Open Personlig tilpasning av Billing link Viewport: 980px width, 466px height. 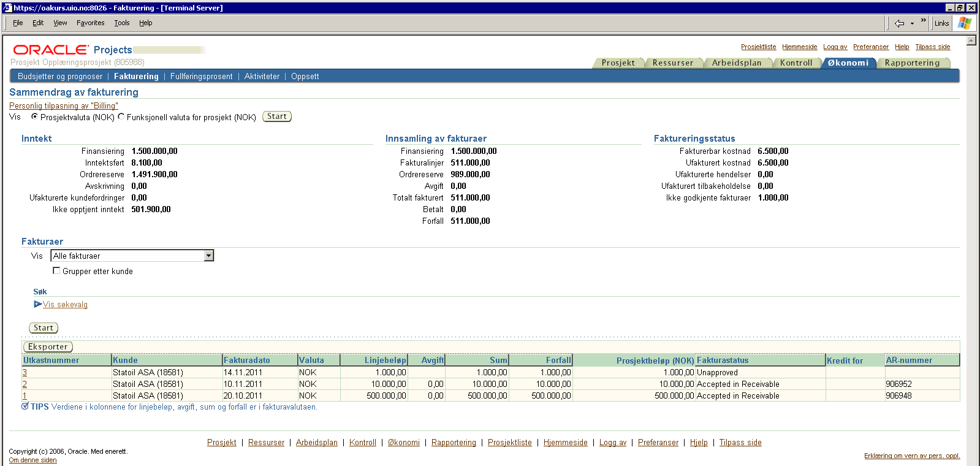pyautogui.click(x=64, y=105)
